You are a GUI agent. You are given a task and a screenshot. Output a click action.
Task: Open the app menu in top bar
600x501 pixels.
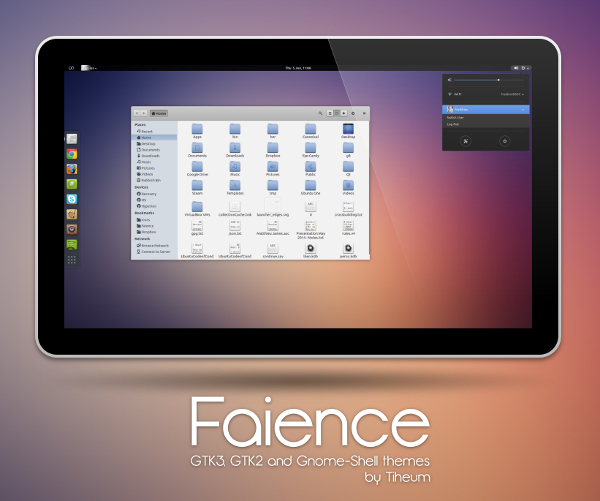coord(89,68)
